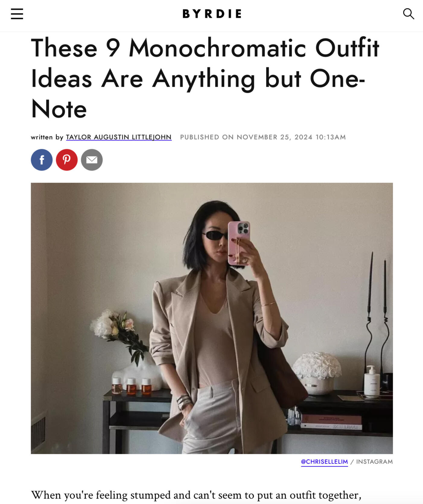
Task: Click the monochromatic outfit article headline
Action: tap(205, 78)
